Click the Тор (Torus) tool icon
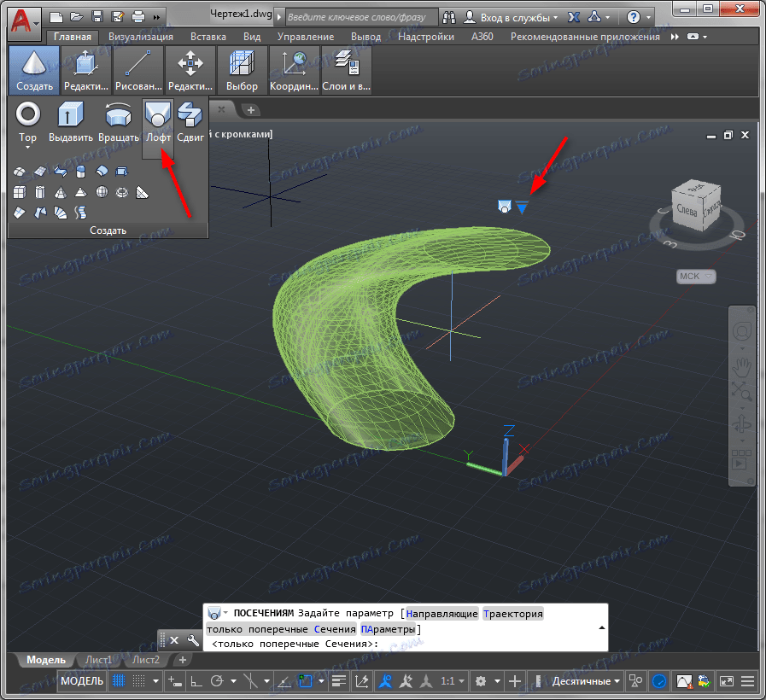 (x=26, y=114)
